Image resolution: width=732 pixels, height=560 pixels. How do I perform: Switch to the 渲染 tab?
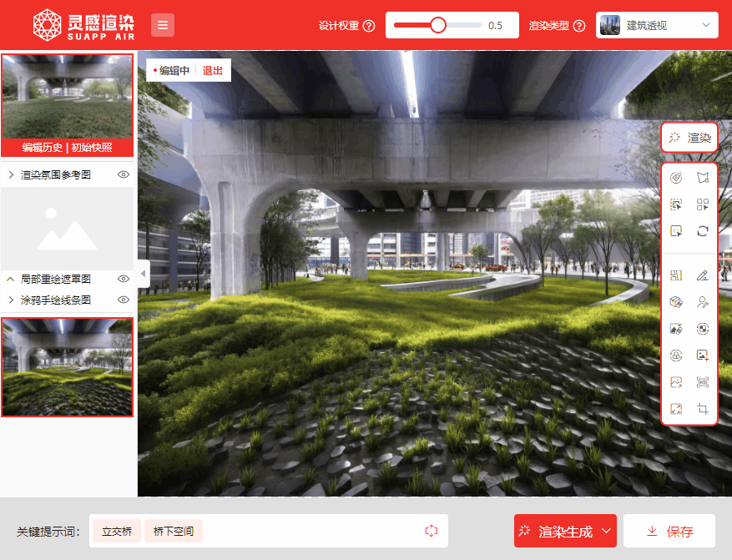(690, 138)
